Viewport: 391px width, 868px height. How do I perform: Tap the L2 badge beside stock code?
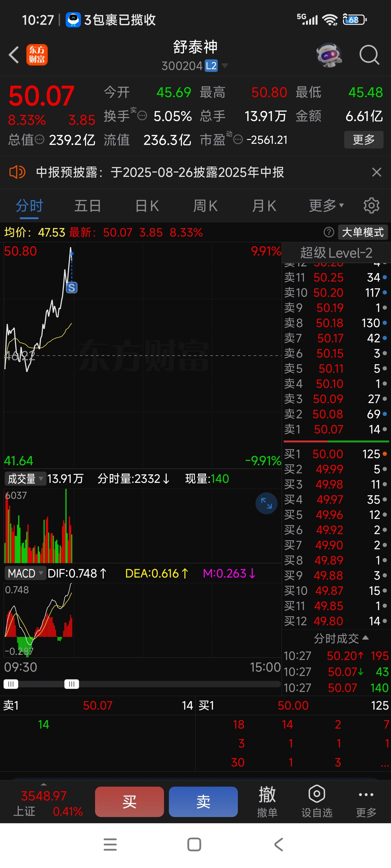click(x=211, y=65)
